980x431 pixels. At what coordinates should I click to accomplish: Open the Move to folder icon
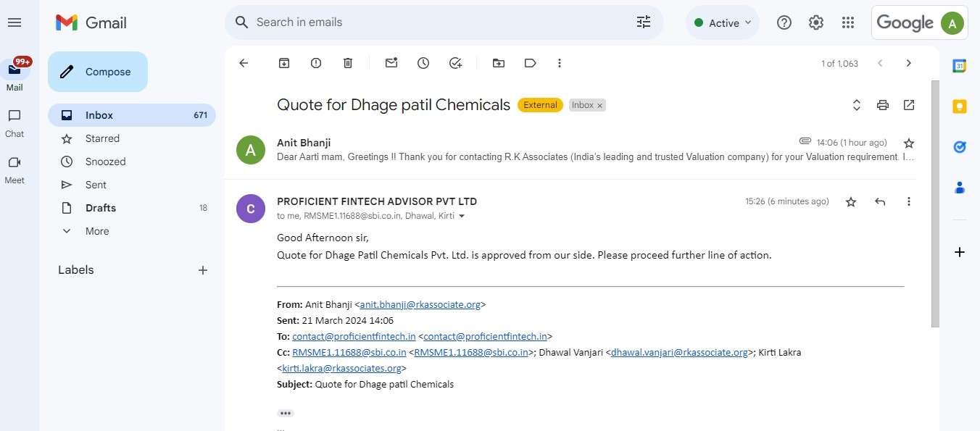click(499, 63)
